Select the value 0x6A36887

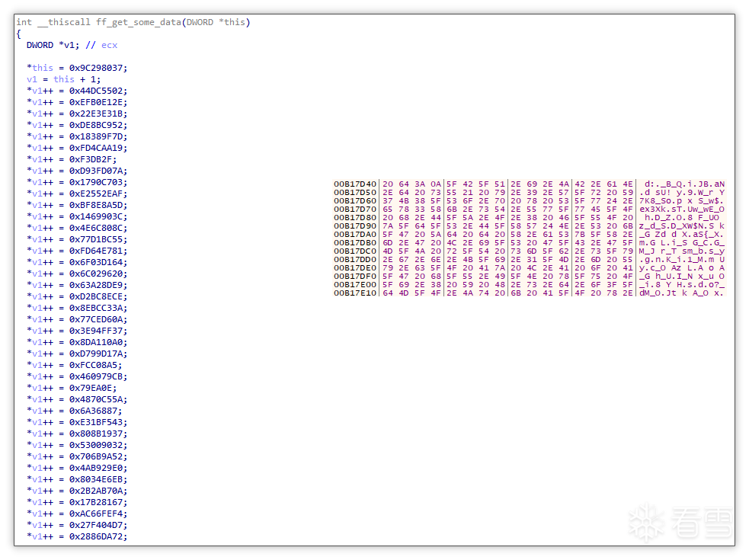(x=93, y=412)
